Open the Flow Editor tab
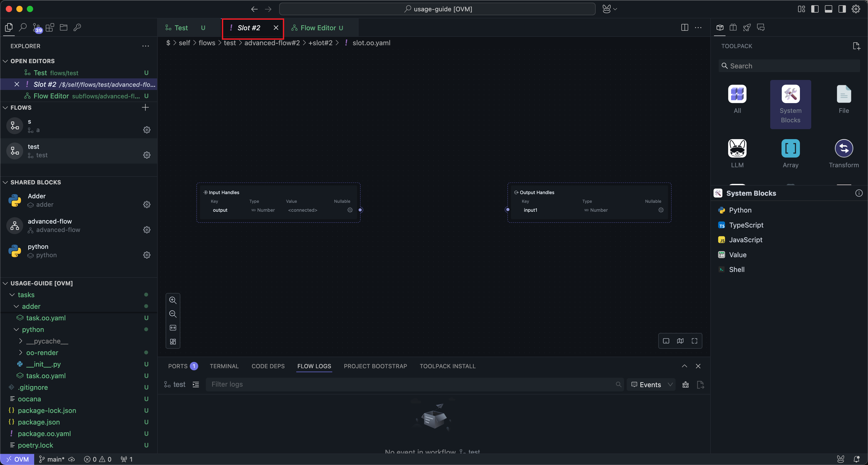The image size is (868, 465). coord(318,28)
